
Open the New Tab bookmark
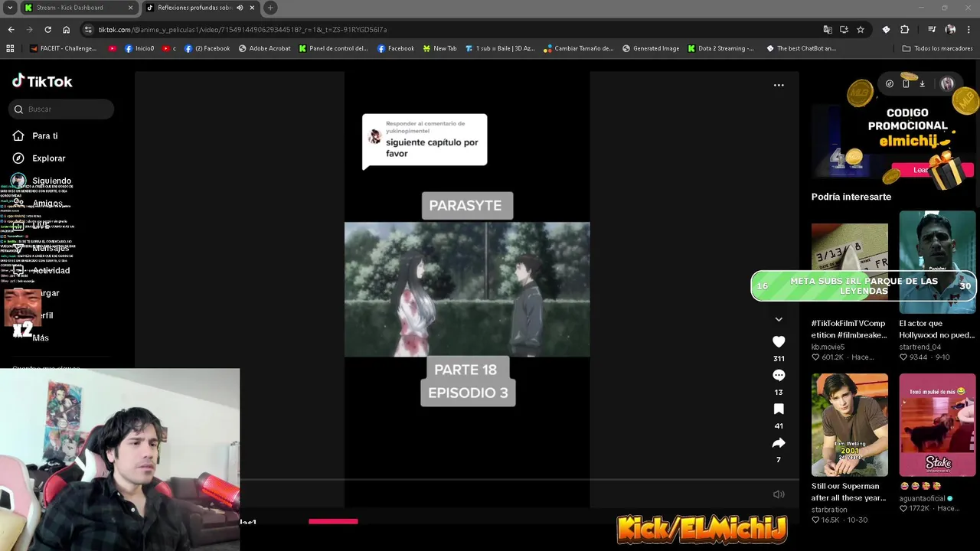[439, 48]
